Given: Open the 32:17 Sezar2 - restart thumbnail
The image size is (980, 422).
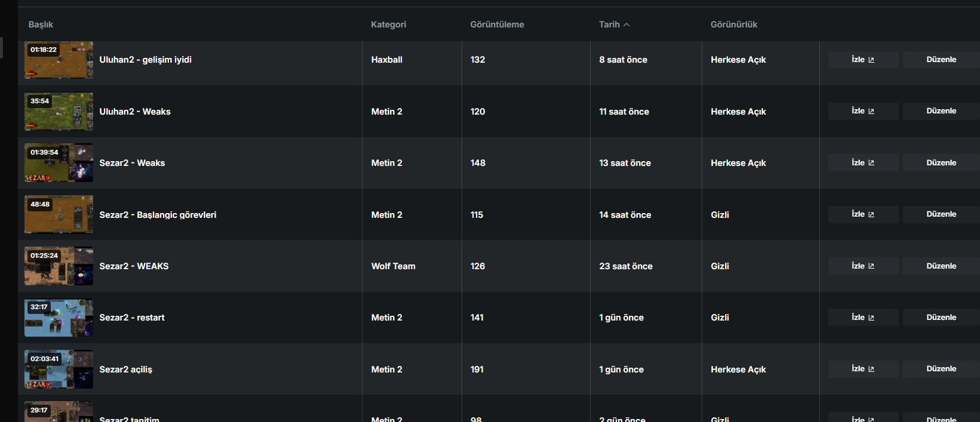Looking at the screenshot, I should coord(59,318).
